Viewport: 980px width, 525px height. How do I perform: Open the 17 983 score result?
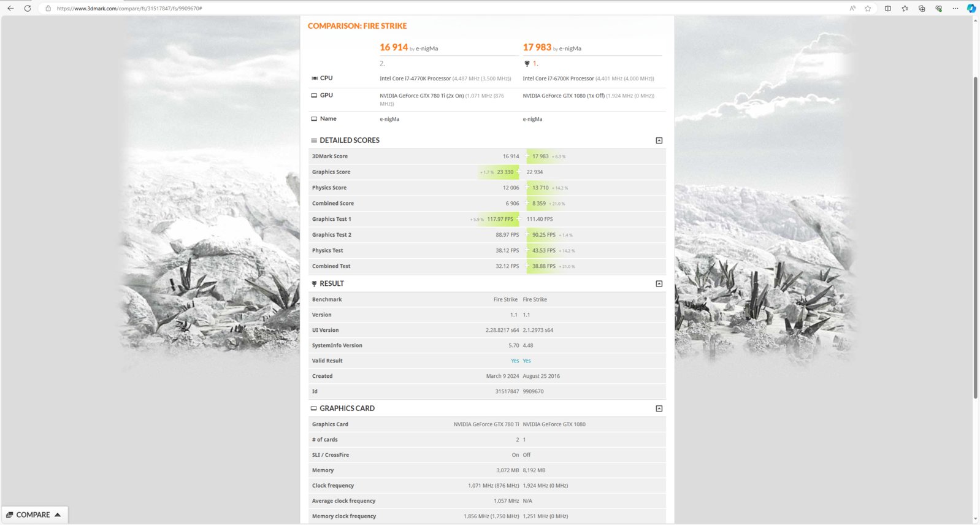[537, 47]
